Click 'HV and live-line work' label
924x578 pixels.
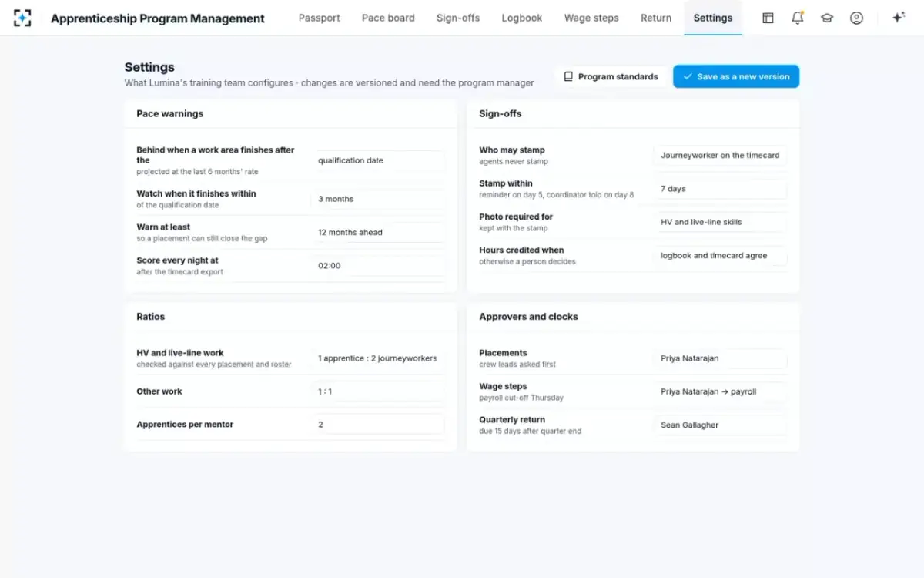[180, 353]
